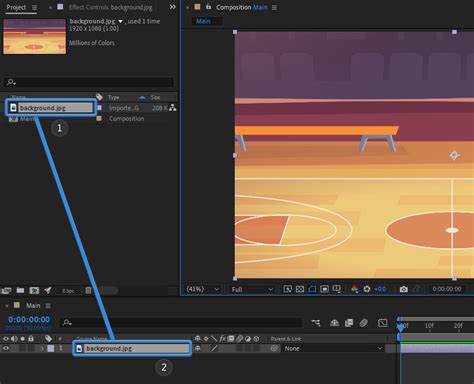
Task: Click the new composition icon in Project panel
Action: (x=34, y=290)
